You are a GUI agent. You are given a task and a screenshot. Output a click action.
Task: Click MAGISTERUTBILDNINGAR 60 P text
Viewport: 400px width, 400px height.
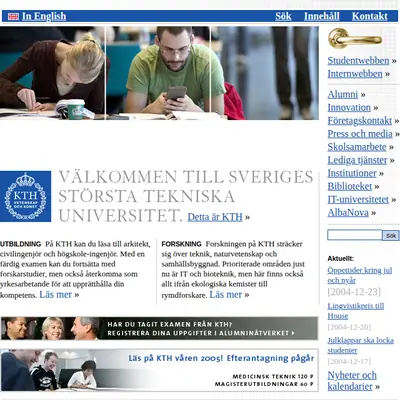pos(264,384)
